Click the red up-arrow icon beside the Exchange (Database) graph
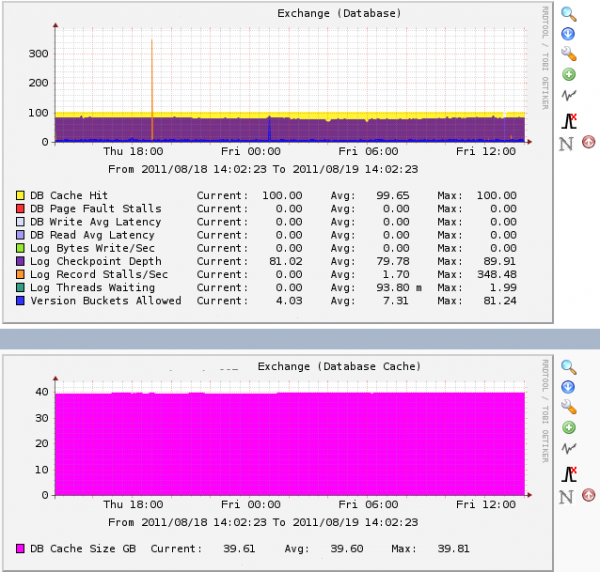 coord(588,143)
